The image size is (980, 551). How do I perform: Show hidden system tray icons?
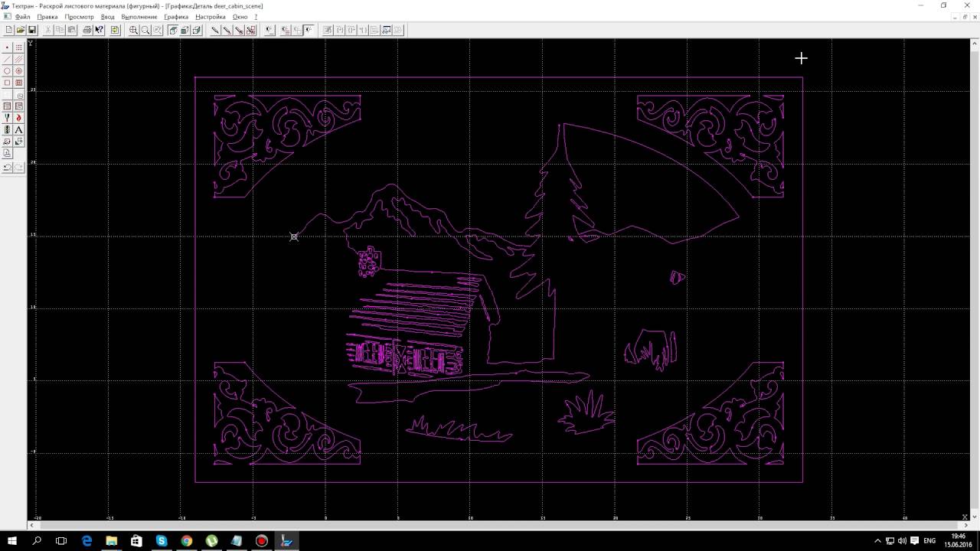pyautogui.click(x=878, y=541)
